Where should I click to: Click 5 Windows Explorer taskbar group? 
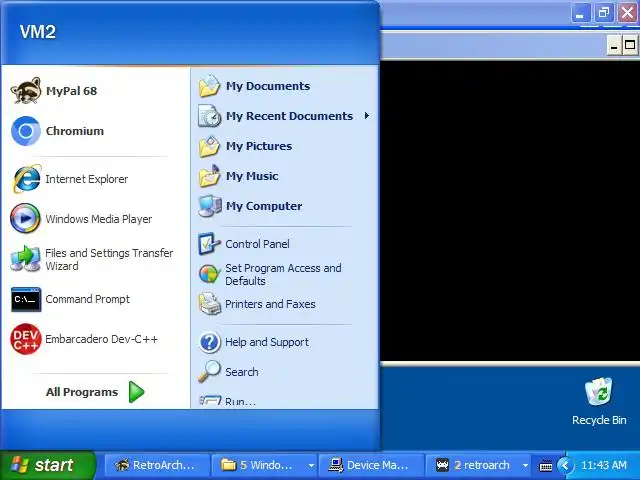(264, 465)
